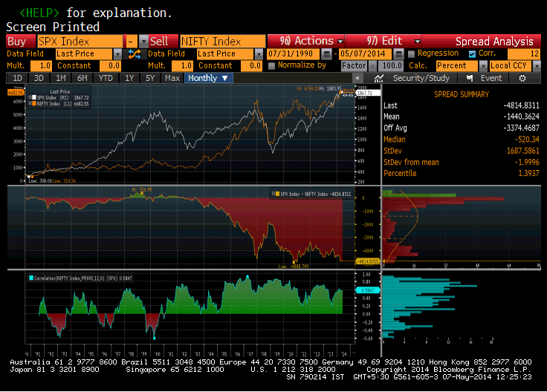Select the 5Y range tab
The height and width of the screenshot is (392, 547).
pyautogui.click(x=150, y=78)
